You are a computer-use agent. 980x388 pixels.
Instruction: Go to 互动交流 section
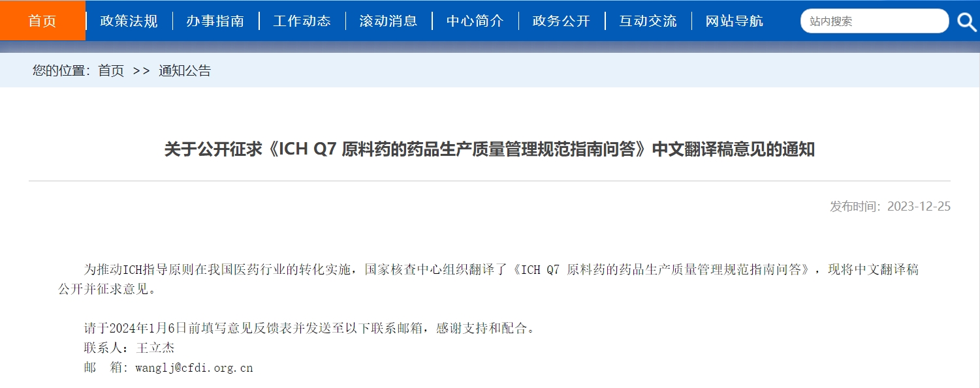point(648,21)
